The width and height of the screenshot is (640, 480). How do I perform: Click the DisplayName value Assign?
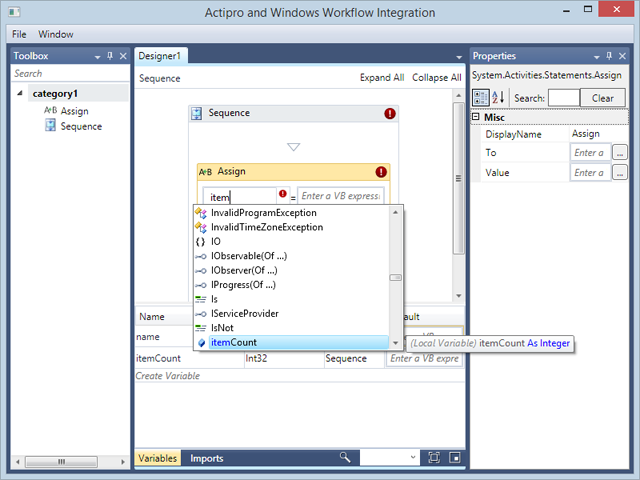[x=598, y=134]
